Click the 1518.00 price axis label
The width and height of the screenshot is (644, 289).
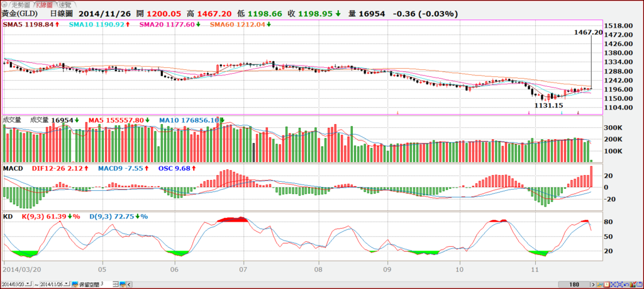[619, 25]
